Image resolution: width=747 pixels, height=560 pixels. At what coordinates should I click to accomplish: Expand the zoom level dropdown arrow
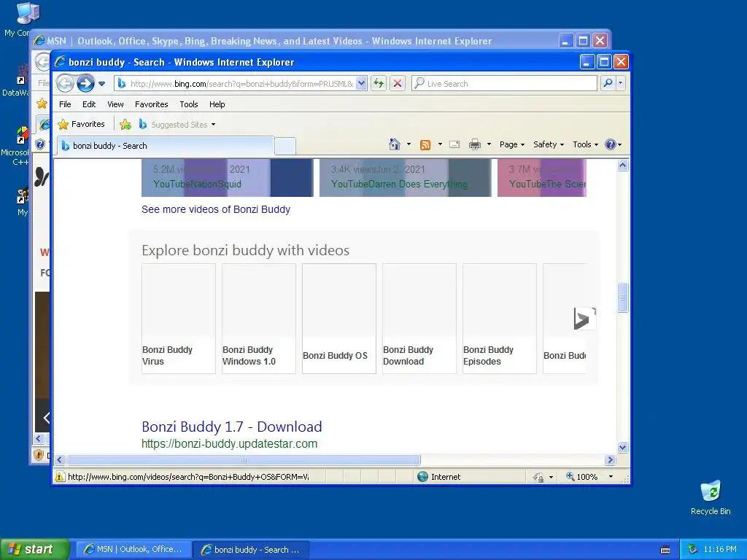611,477
